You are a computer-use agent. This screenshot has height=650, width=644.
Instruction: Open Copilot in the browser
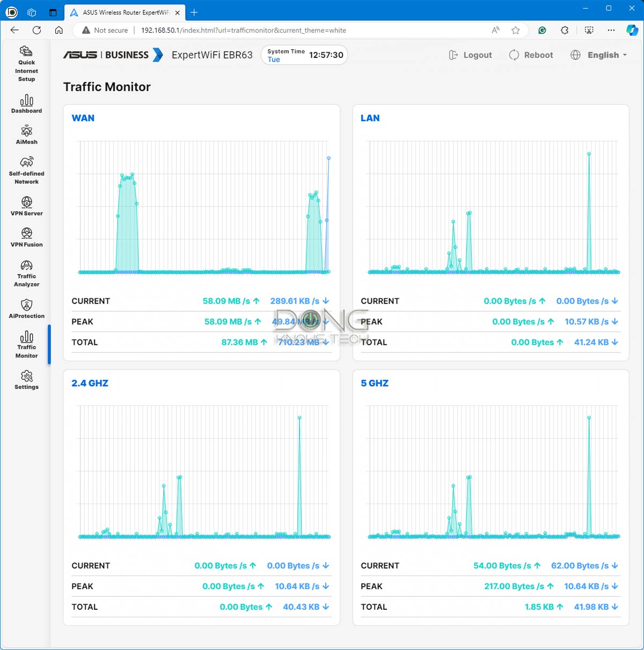632,30
